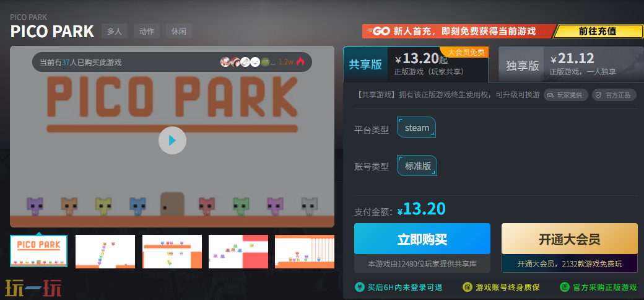Screen dimensions: 644x300
Task: Select third thumbnail with hanging platform
Action: [172, 252]
